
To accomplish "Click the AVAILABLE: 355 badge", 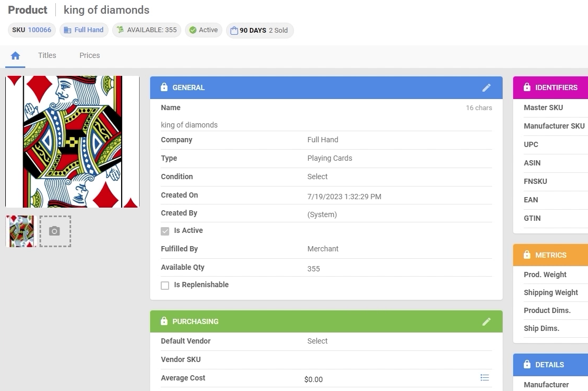I will (147, 30).
